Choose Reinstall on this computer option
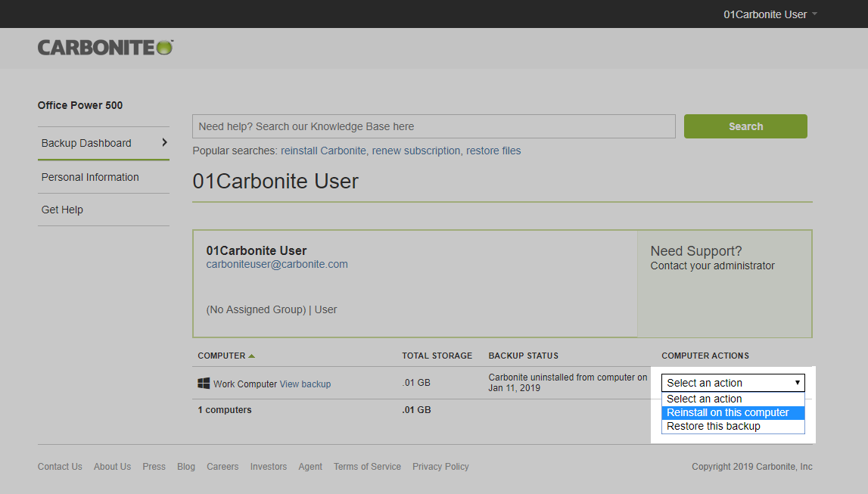Image resolution: width=868 pixels, height=494 pixels. [728, 412]
